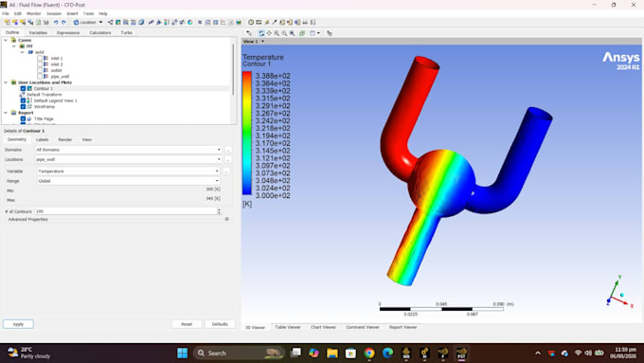The width and height of the screenshot is (644, 363).
Task: Click the ellipsis button beside Locations
Action: [228, 159]
